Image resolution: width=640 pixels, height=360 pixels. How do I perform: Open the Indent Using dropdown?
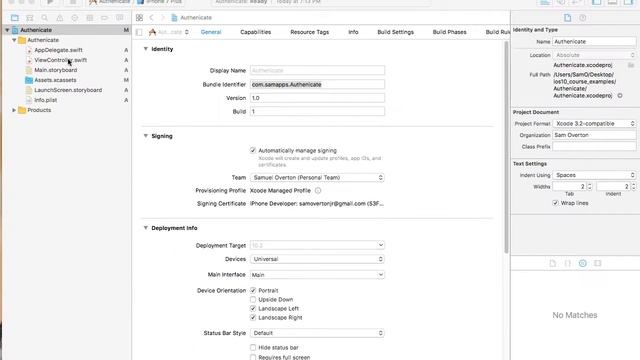coord(594,175)
